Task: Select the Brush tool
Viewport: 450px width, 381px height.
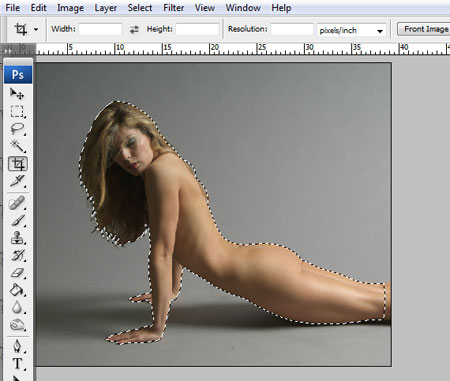Action: [x=17, y=220]
